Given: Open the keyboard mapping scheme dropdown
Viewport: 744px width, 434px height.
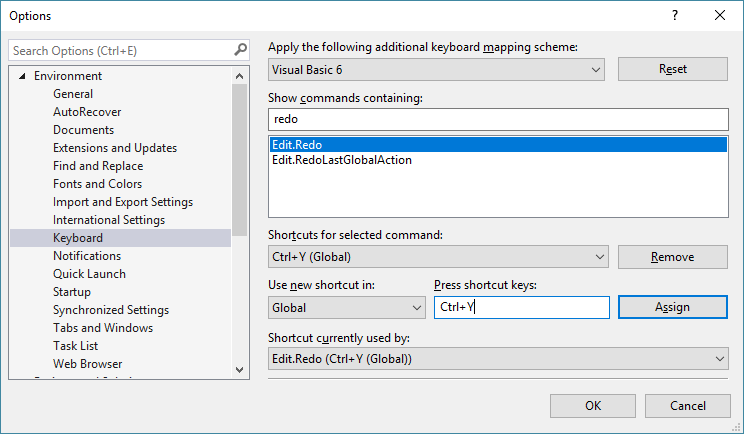Looking at the screenshot, I should 436,70.
